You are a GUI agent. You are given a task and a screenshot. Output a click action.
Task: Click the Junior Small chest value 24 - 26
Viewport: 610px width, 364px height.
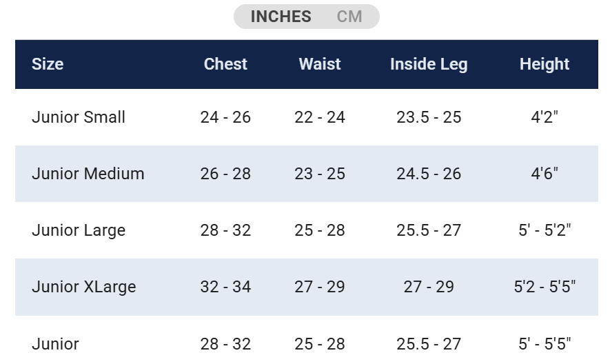click(x=225, y=117)
